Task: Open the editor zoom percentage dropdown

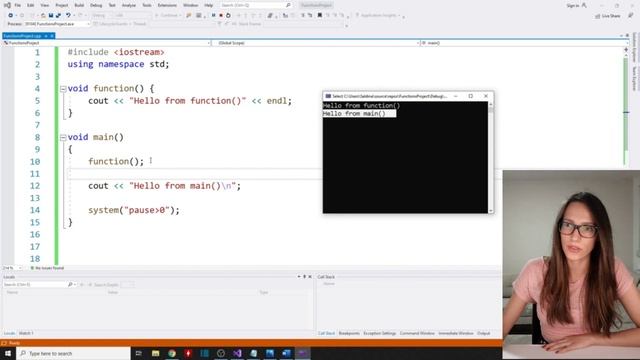Action: click(x=12, y=268)
